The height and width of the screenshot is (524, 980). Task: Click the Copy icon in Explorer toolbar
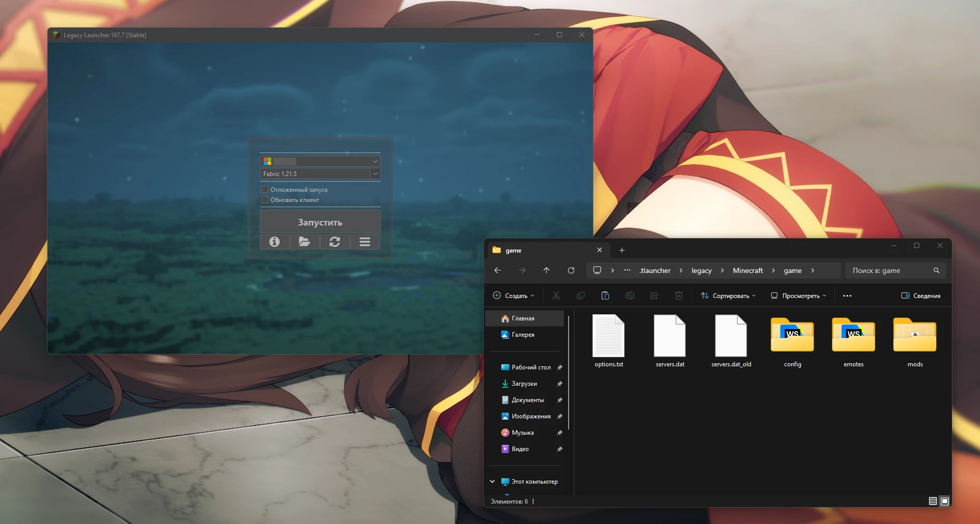(x=581, y=296)
